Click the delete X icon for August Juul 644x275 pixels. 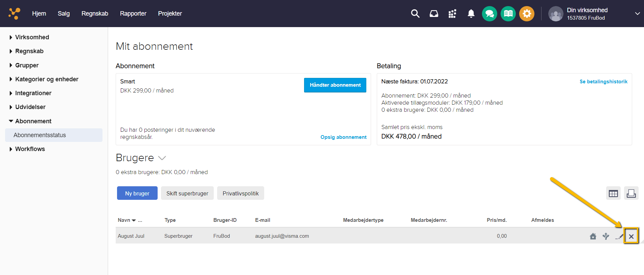coord(631,236)
